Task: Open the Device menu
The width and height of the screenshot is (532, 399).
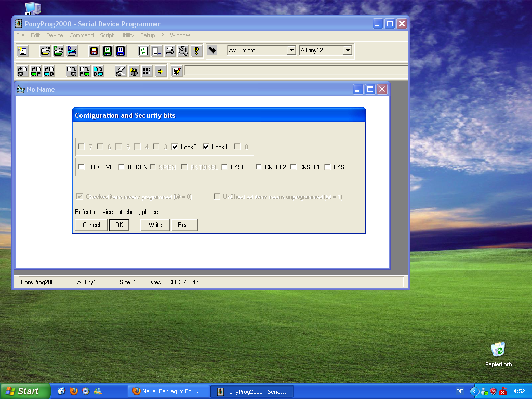Action: click(55, 35)
